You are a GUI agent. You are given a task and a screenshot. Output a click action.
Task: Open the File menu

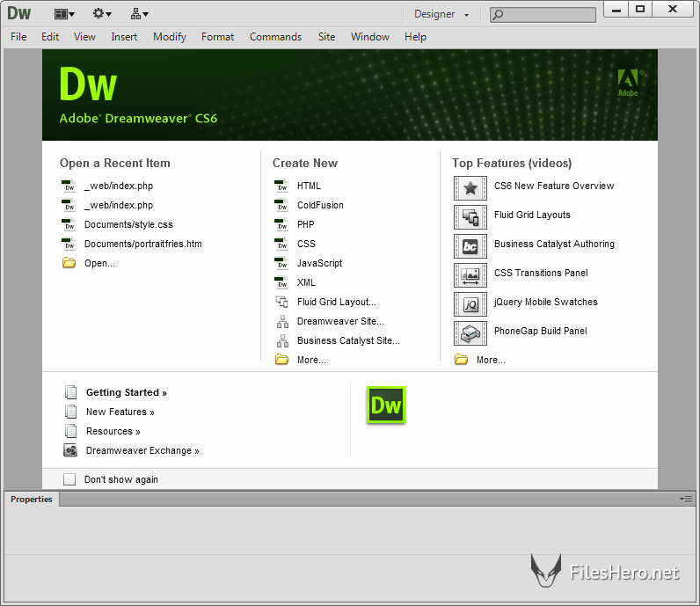coord(18,37)
